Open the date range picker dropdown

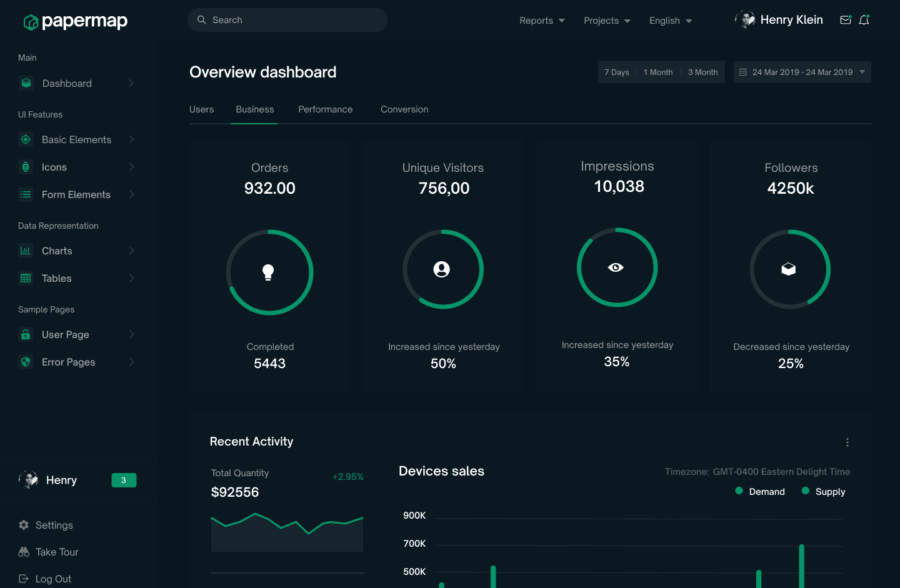click(x=802, y=72)
